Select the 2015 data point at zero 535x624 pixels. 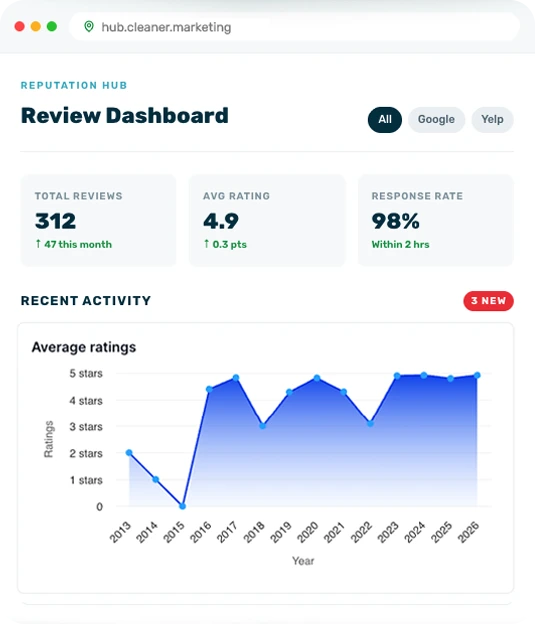coord(182,506)
